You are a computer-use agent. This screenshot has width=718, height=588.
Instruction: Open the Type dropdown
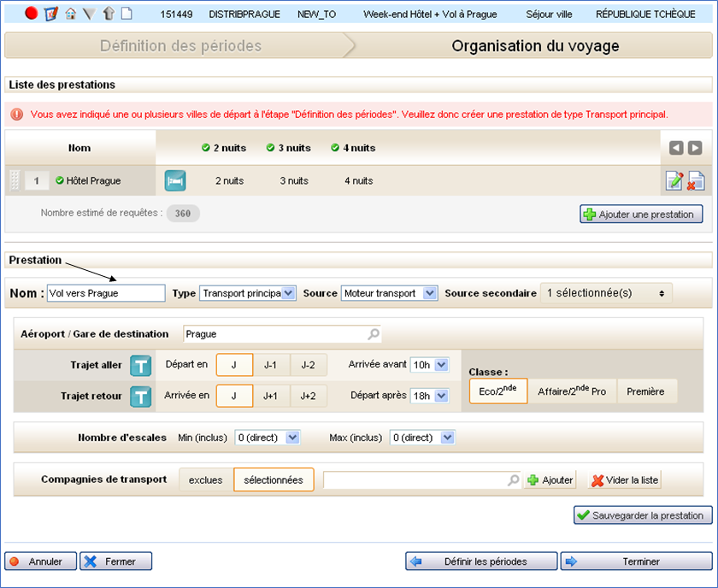[247, 293]
